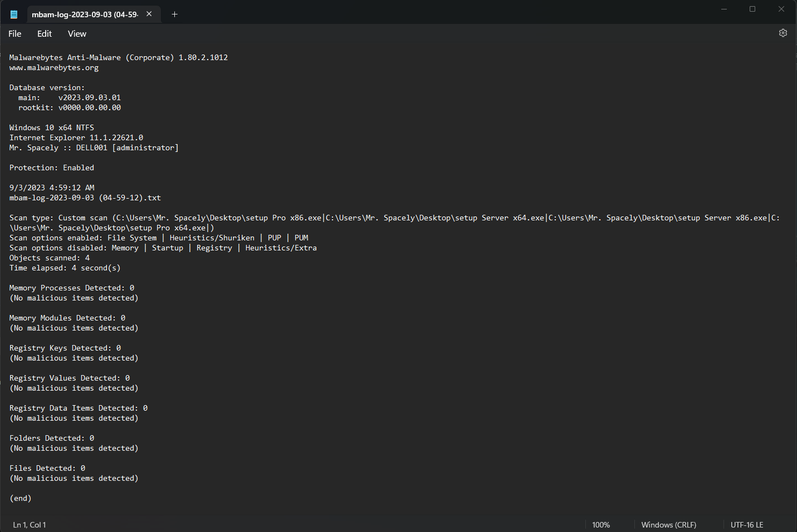The image size is (797, 532).
Task: Add a new tab with plus button
Action: click(x=174, y=14)
